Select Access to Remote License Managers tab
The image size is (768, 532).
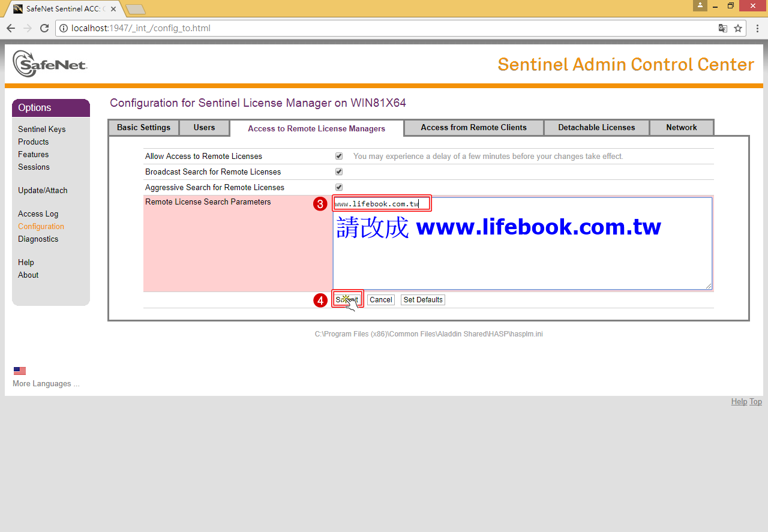pyautogui.click(x=316, y=128)
